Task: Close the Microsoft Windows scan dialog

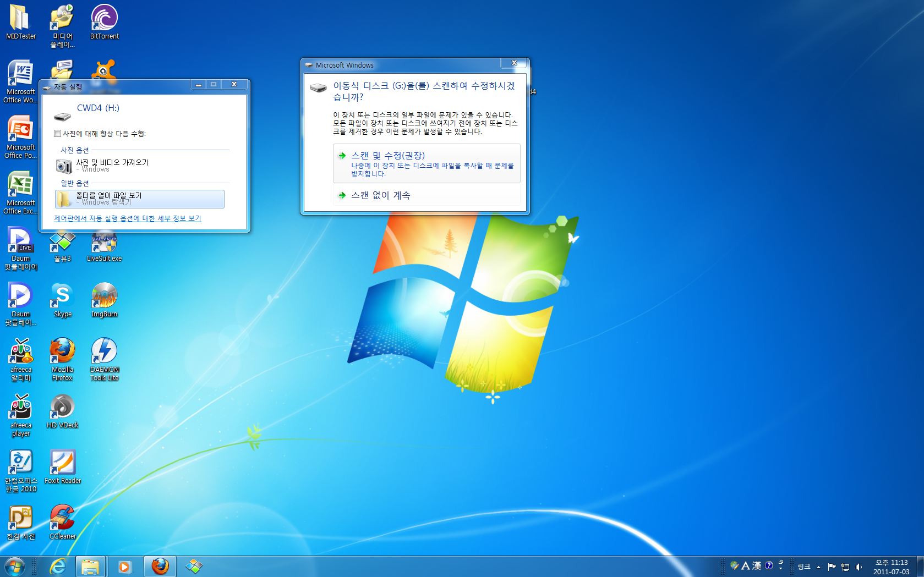Action: click(x=514, y=63)
